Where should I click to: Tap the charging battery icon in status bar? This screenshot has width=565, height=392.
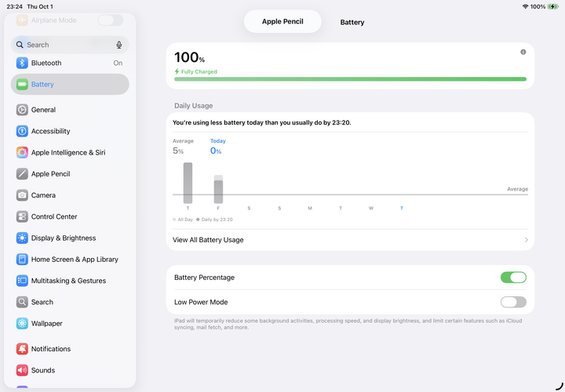point(552,6)
